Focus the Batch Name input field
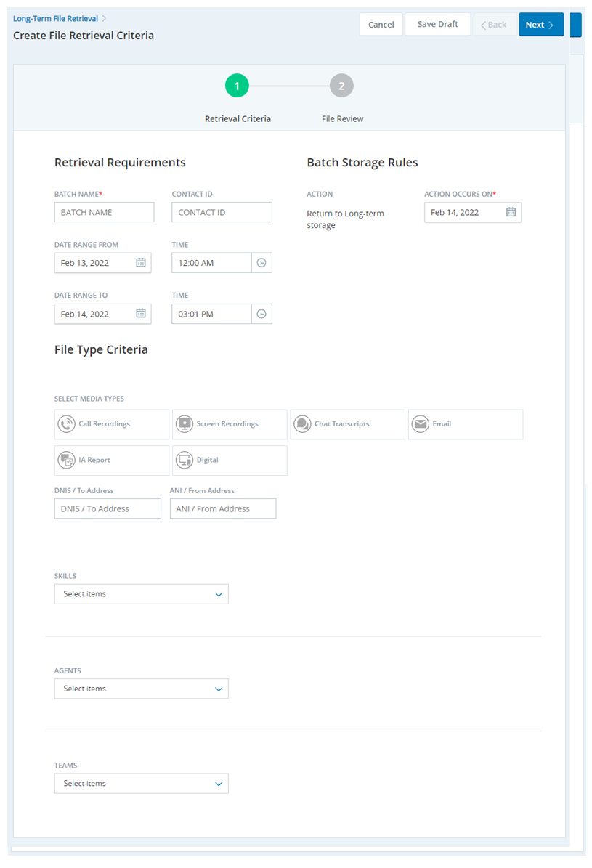Image resolution: width=592 pixels, height=868 pixels. click(104, 212)
